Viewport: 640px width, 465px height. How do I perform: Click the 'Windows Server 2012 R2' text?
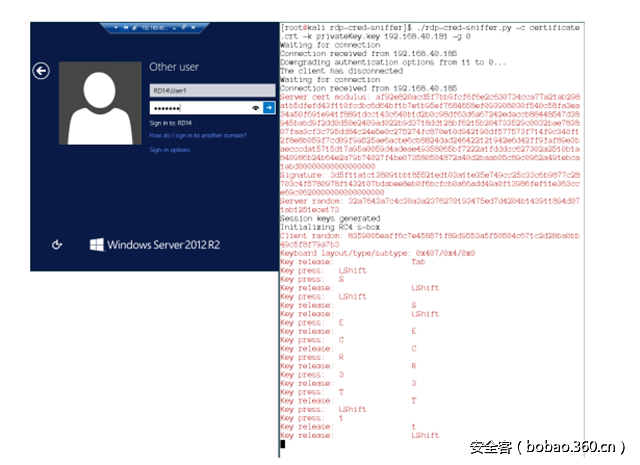164,245
